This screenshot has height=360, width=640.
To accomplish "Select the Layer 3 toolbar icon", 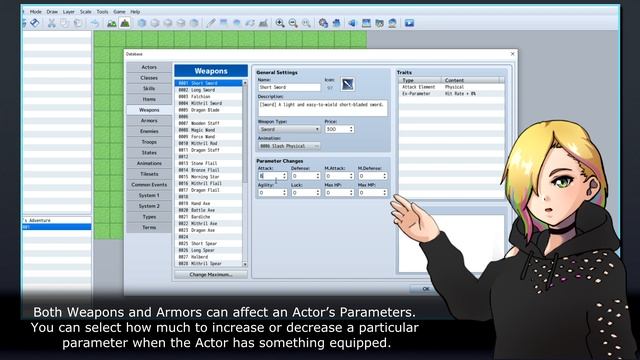I will coord(181,23).
